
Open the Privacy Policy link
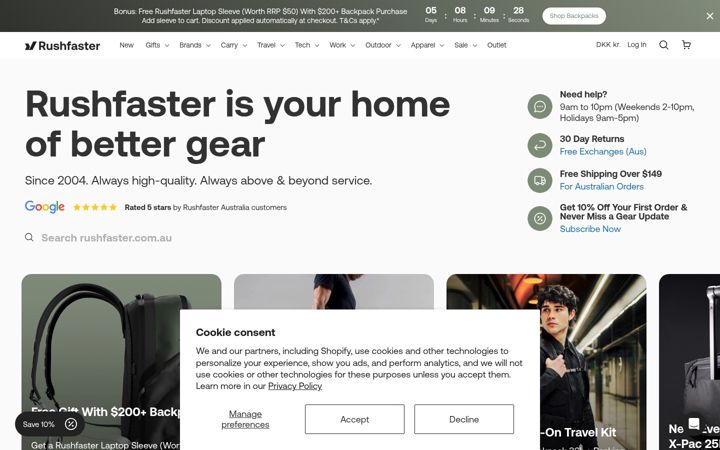(x=295, y=386)
